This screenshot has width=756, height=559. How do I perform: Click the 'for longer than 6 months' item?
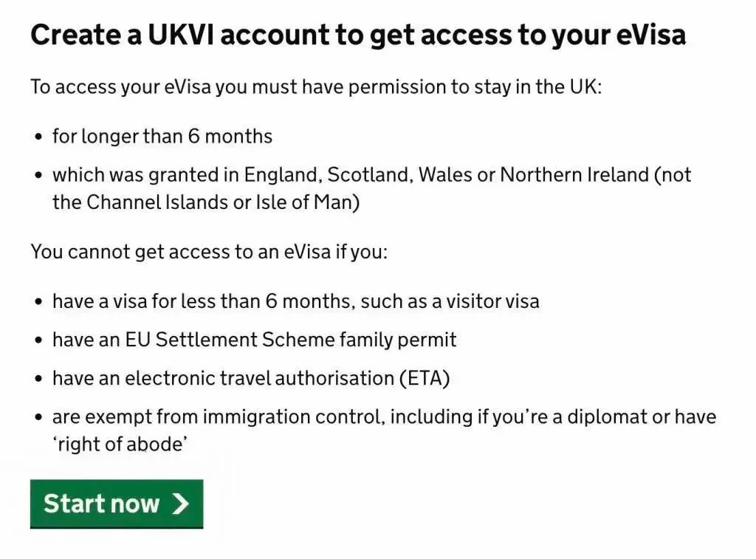point(162,136)
